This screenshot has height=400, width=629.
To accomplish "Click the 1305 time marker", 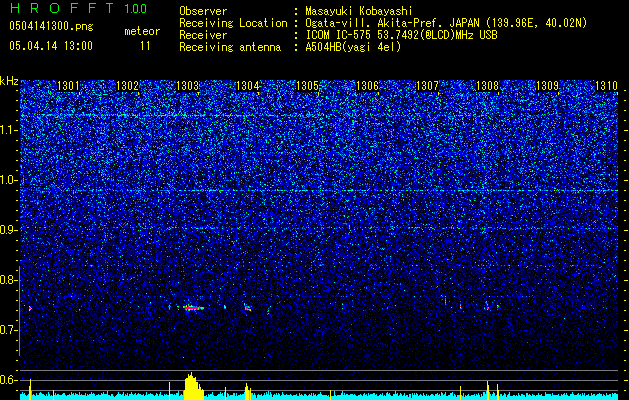I will pyautogui.click(x=307, y=86).
